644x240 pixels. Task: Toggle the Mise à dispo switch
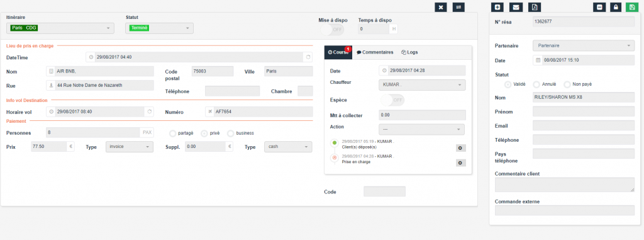(332, 30)
